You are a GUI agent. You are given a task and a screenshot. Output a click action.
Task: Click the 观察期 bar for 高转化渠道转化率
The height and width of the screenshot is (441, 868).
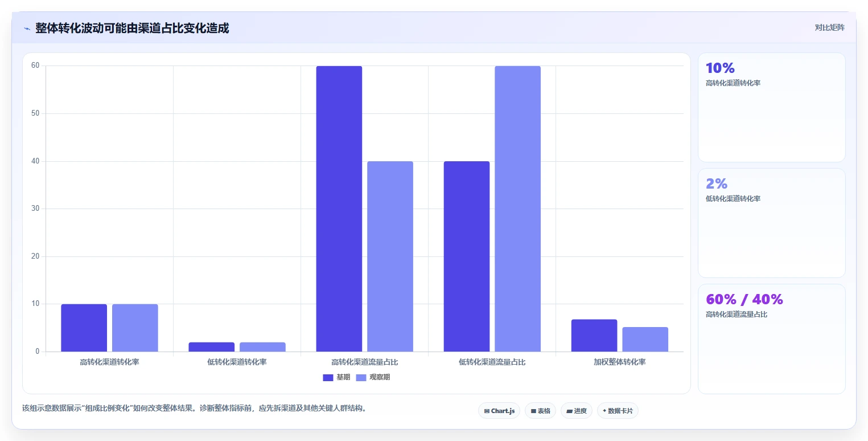(x=135, y=328)
